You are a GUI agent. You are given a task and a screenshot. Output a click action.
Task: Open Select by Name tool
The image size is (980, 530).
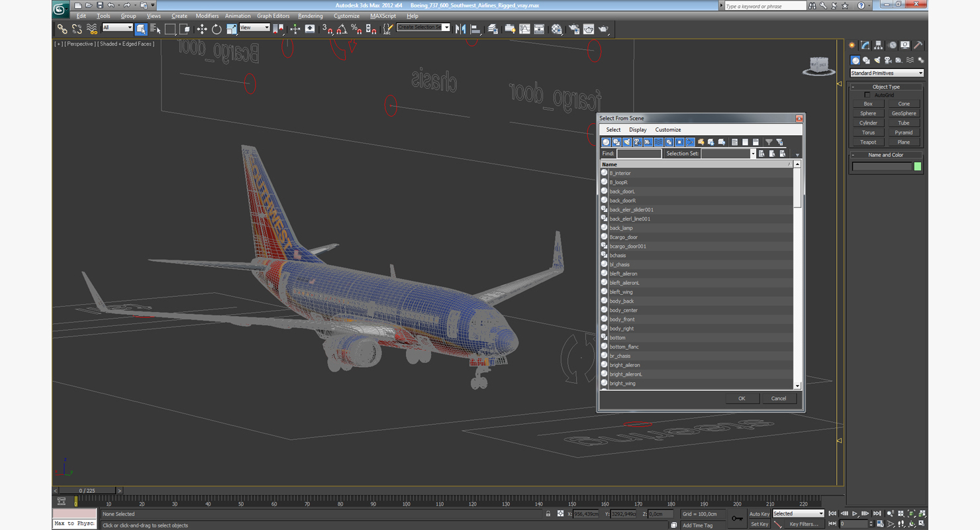156,29
